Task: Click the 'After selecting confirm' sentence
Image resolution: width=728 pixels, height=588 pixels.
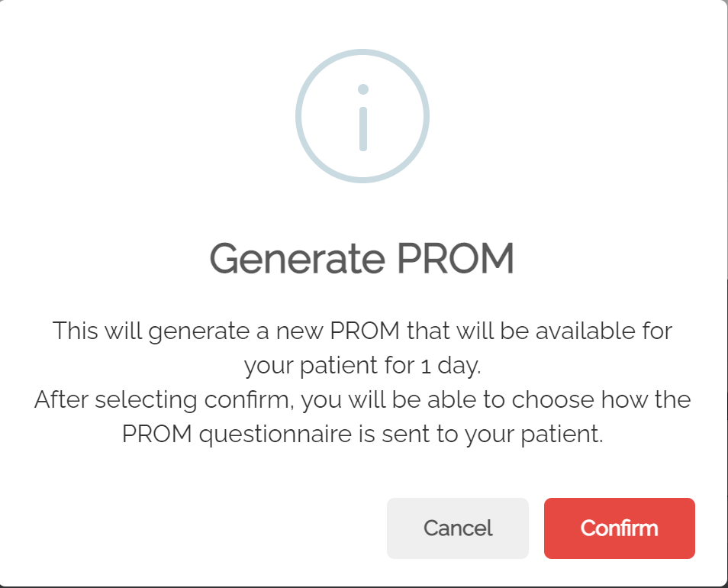Action: (164, 400)
